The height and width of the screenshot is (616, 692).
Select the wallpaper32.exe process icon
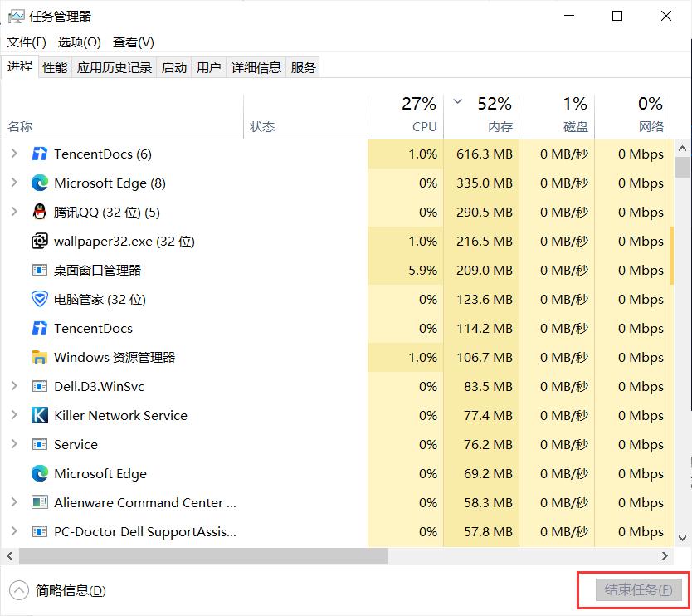pos(40,241)
